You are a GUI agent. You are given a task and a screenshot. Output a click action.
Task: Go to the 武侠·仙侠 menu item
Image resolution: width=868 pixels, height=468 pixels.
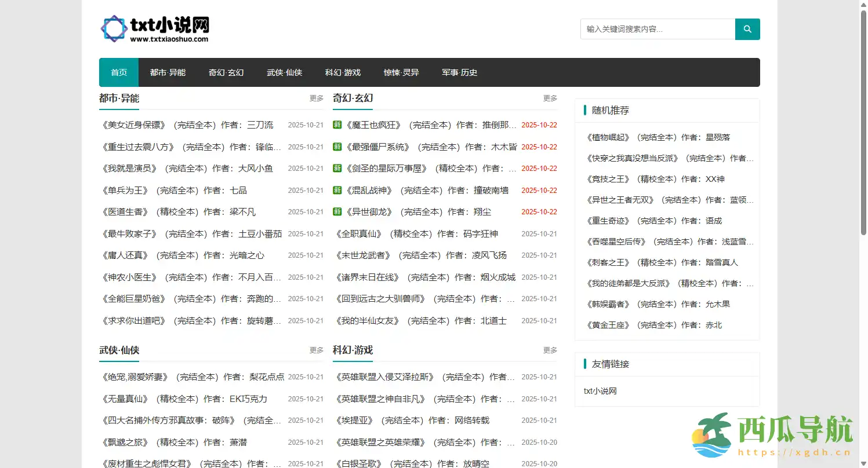[284, 72]
